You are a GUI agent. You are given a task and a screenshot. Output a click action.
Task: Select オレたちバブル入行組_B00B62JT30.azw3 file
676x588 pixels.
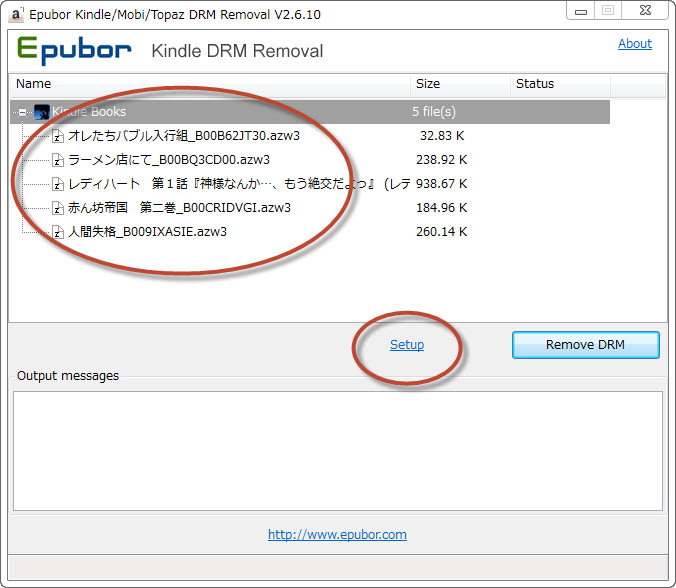pyautogui.click(x=184, y=136)
